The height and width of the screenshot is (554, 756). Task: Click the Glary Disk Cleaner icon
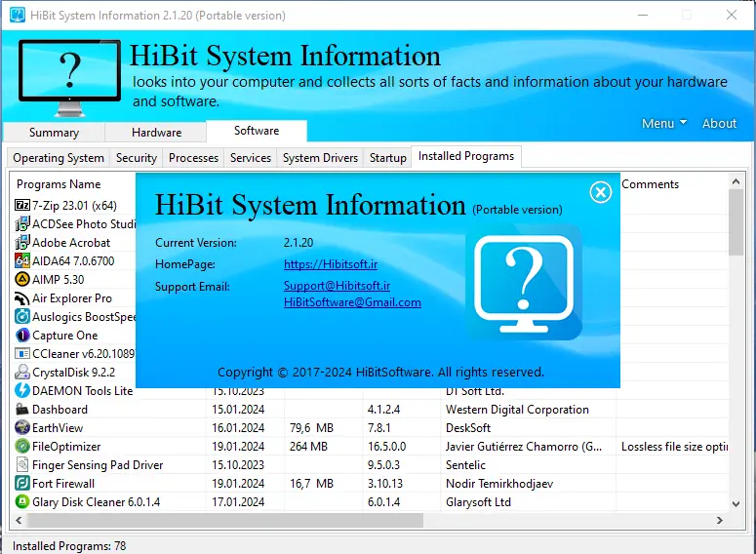[22, 502]
